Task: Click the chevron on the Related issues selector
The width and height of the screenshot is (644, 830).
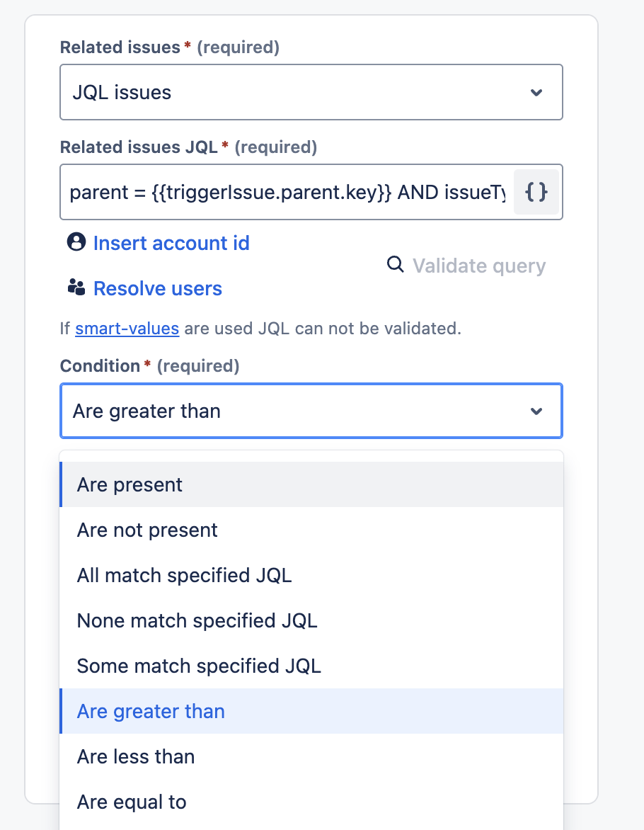Action: pyautogui.click(x=536, y=92)
